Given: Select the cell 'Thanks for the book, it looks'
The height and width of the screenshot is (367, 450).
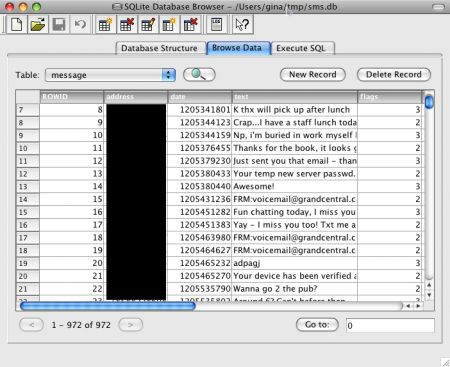Looking at the screenshot, I should (295, 148).
